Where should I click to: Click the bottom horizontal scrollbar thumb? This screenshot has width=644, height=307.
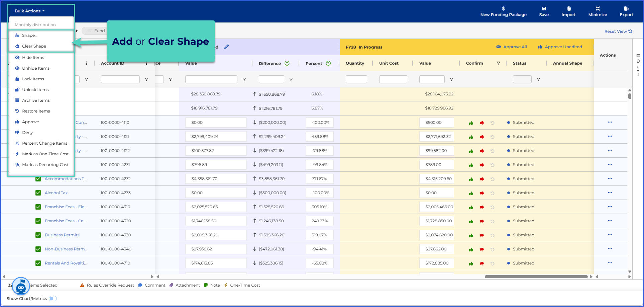536,277
